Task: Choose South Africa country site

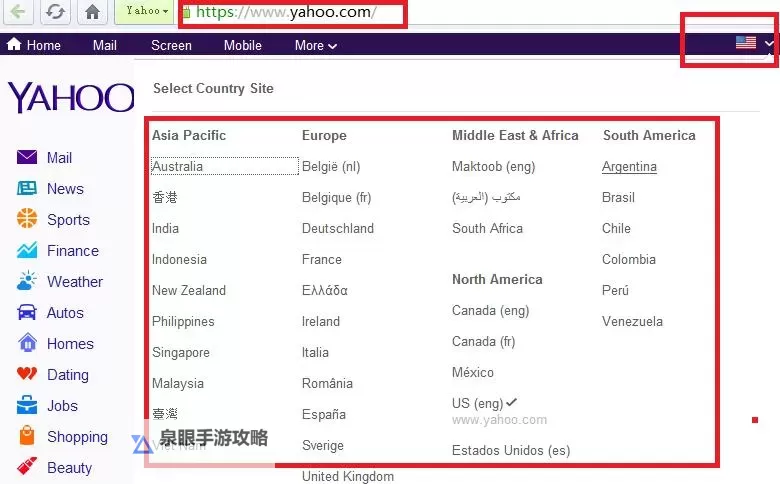Action: 487,228
